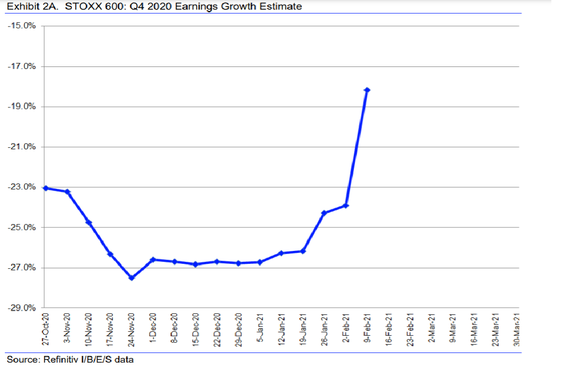Screen dimensions: 588x366
Task: Click the -15.0% y-axis label
Action: [x=22, y=26]
